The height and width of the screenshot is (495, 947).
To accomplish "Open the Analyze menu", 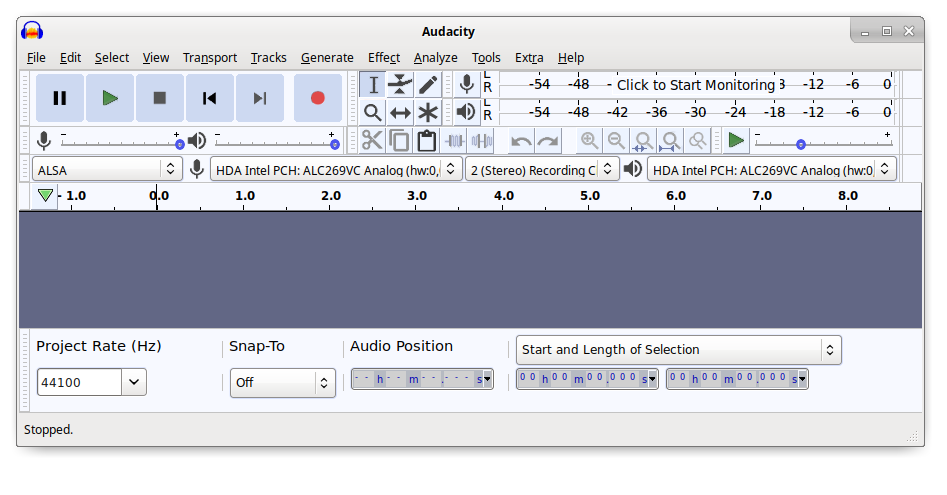I will click(x=435, y=57).
